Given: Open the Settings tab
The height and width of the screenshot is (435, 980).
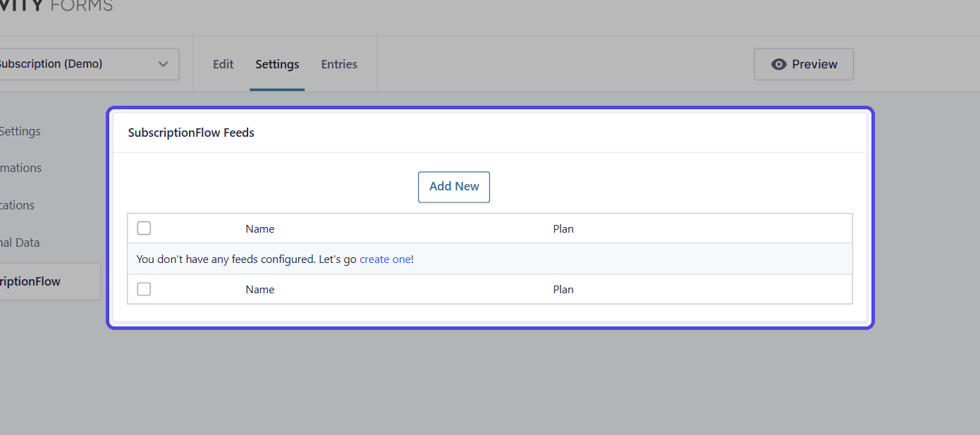Looking at the screenshot, I should [277, 64].
